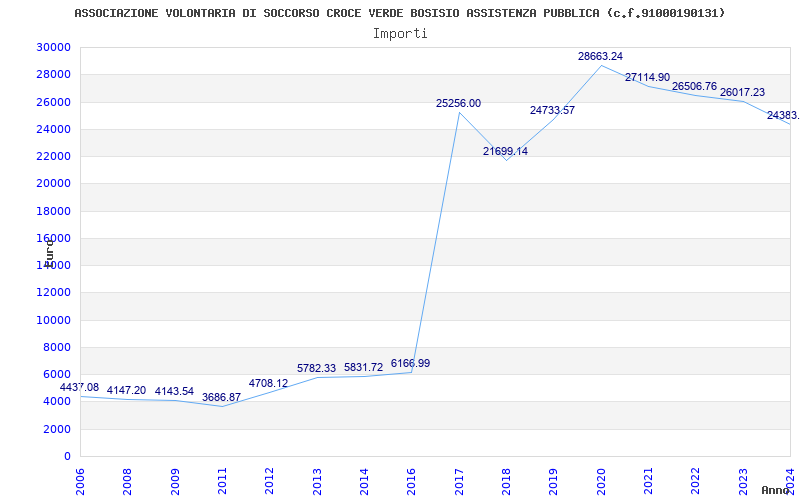This screenshot has width=800, height=500.
Task: Click the x-axis year label 2022
Action: [695, 481]
